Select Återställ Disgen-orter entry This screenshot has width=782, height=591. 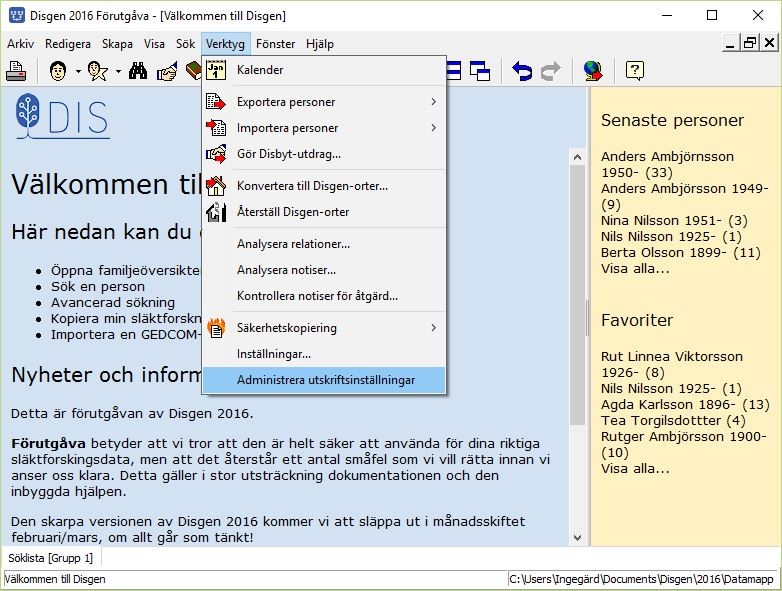click(x=324, y=212)
